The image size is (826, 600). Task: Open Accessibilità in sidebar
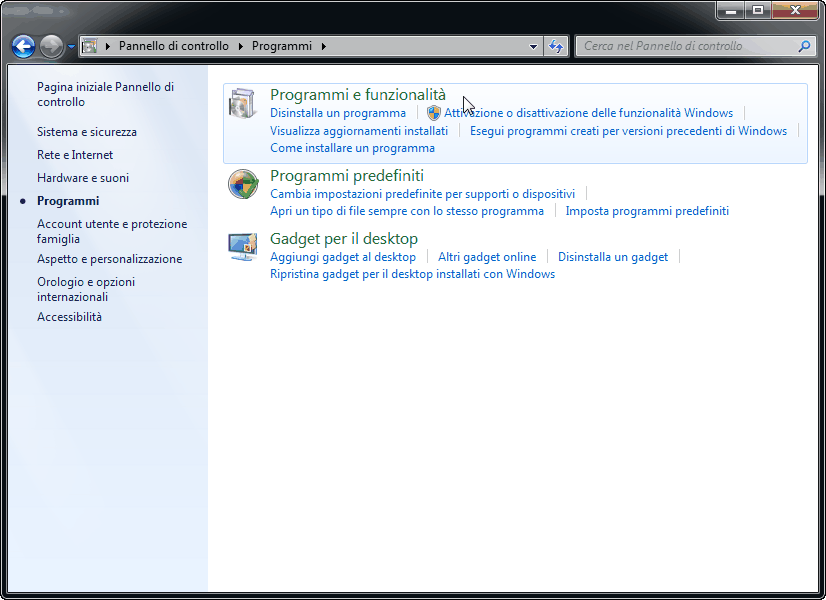pyautogui.click(x=69, y=317)
